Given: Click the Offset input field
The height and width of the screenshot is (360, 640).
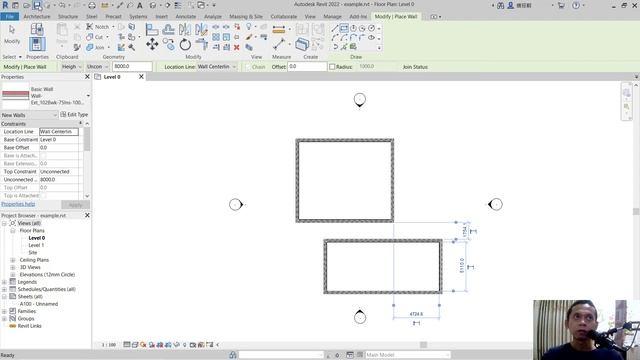Looking at the screenshot, I should pos(307,67).
